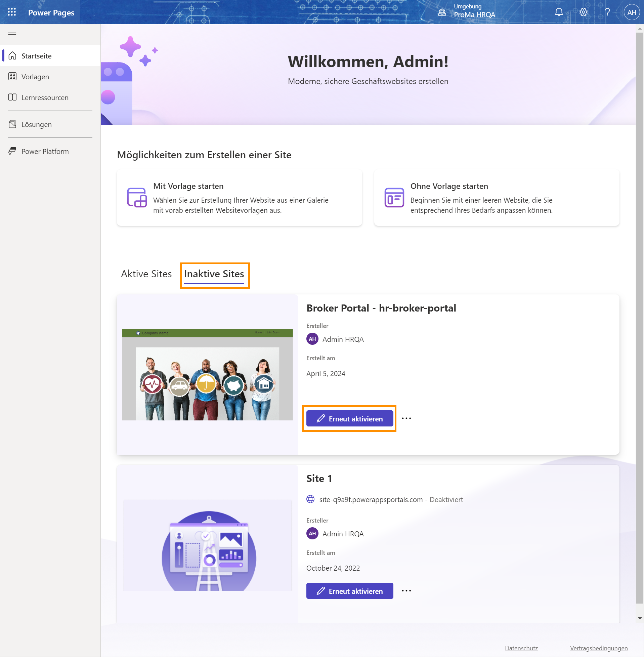
Task: Click Erneut aktivieren for Site 1
Action: [350, 591]
